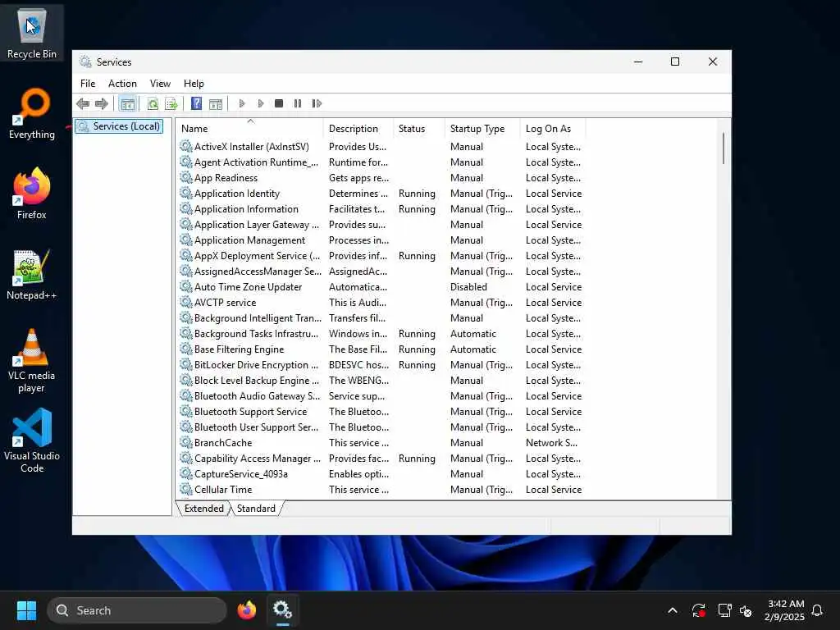Switch to the Standard tab
840x630 pixels.
coord(256,509)
